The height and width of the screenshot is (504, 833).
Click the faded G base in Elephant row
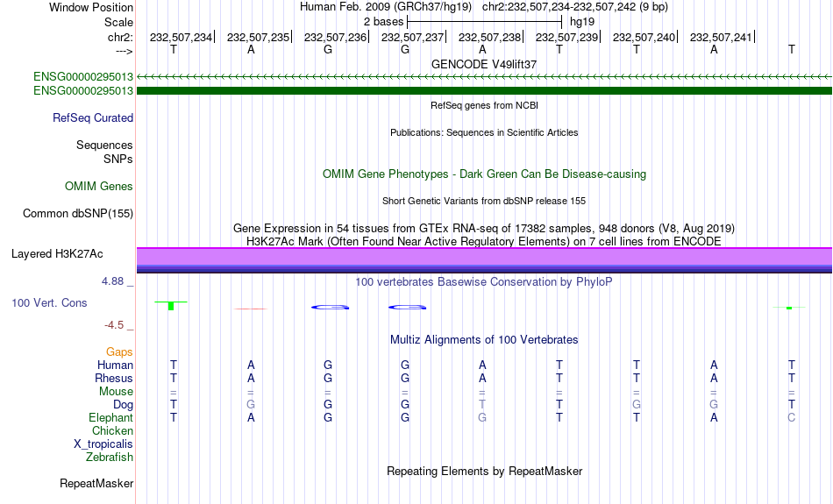482,418
